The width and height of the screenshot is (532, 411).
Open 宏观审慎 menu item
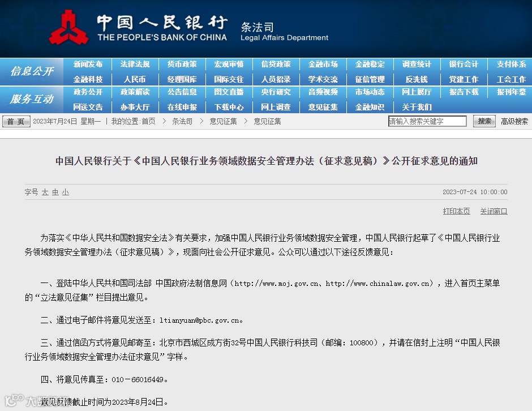229,64
